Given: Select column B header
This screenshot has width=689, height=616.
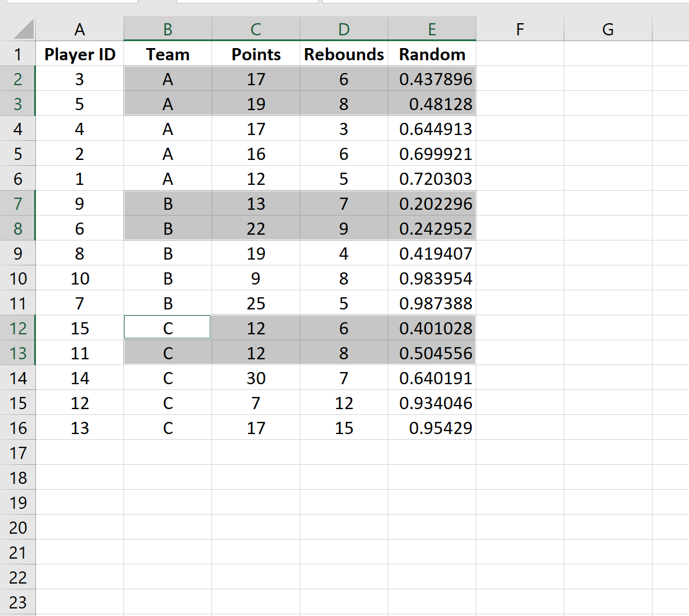Looking at the screenshot, I should tap(167, 30).
